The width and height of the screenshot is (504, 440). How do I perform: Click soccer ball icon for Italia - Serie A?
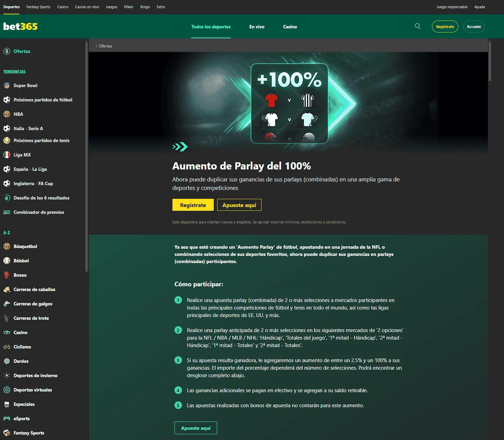[7, 128]
